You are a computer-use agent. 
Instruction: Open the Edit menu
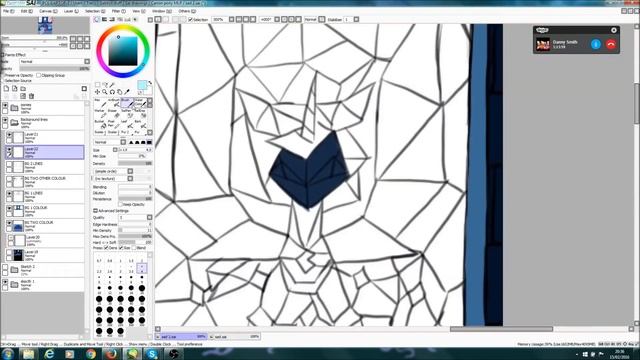(x=26, y=11)
